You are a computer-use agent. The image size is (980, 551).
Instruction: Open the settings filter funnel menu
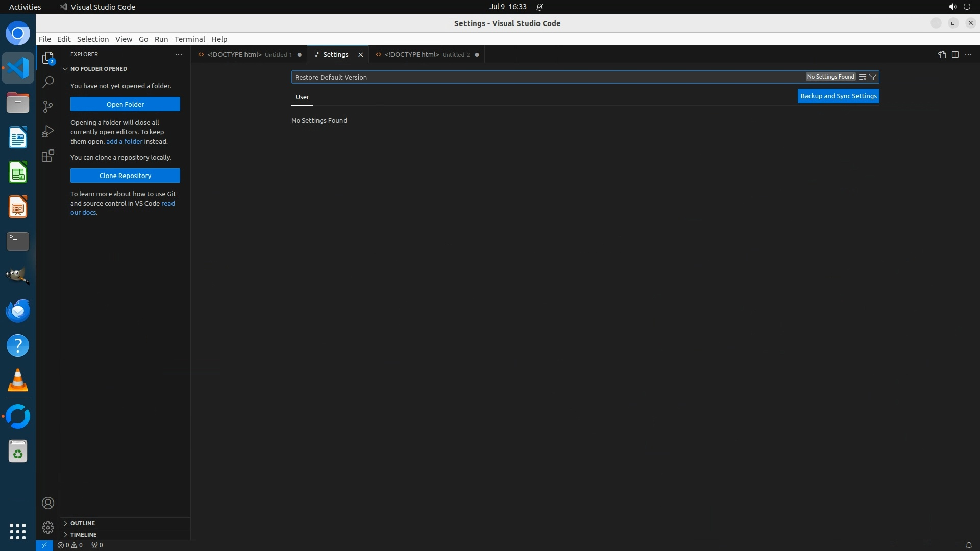coord(873,77)
